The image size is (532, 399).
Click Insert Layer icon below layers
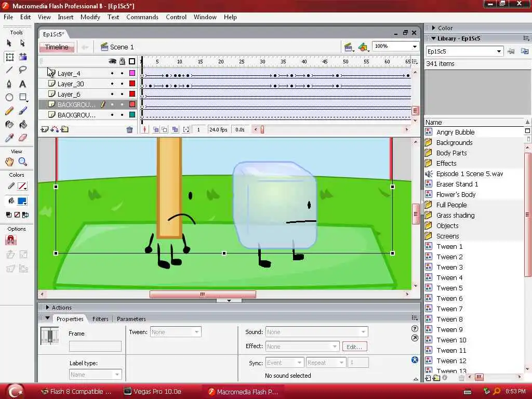coord(45,129)
